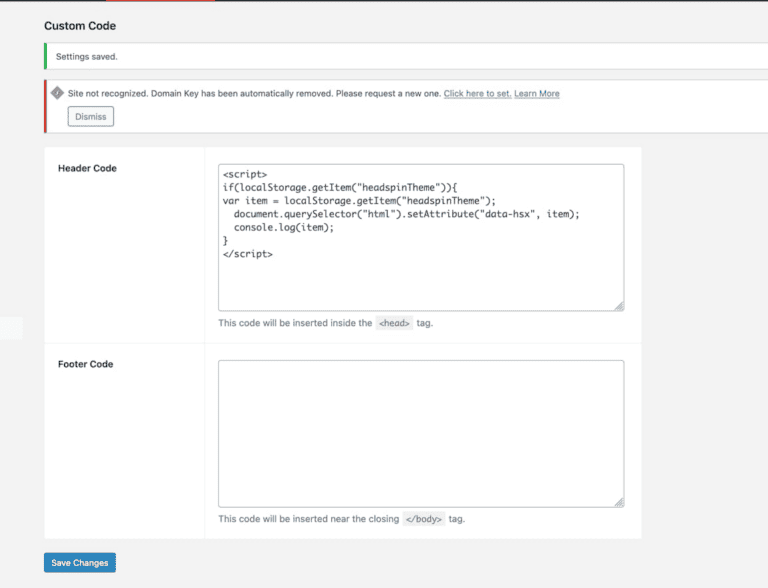Open the Learn More link
768x588 pixels.
[x=537, y=94]
